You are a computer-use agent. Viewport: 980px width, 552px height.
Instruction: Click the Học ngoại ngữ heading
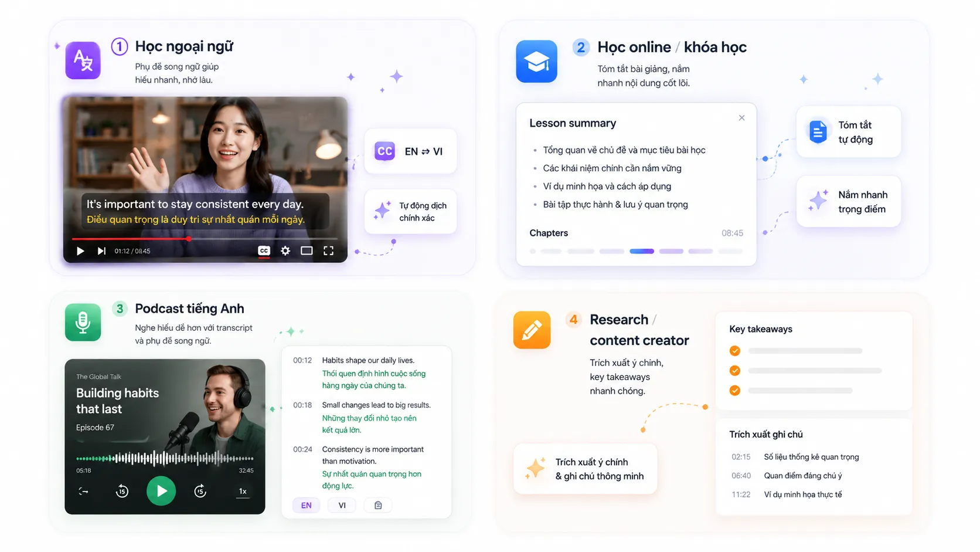tap(184, 46)
